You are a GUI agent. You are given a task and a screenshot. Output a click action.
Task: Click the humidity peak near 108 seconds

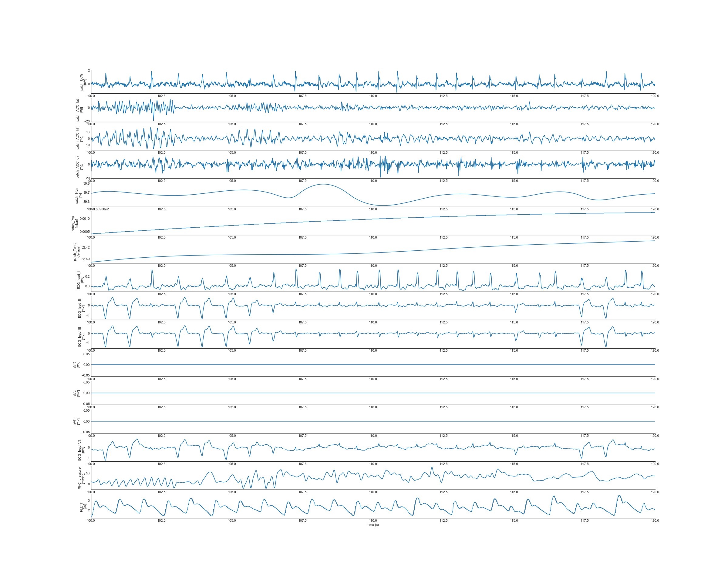click(x=323, y=184)
